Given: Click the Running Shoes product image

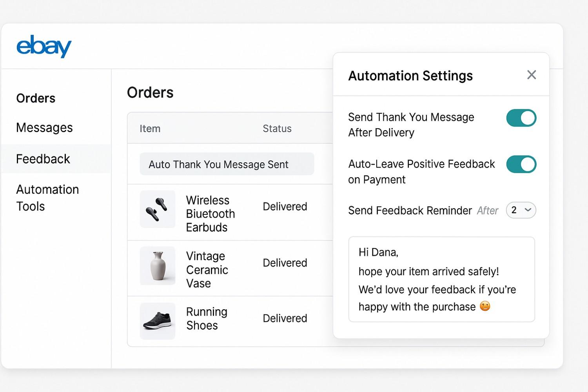Looking at the screenshot, I should click(158, 321).
